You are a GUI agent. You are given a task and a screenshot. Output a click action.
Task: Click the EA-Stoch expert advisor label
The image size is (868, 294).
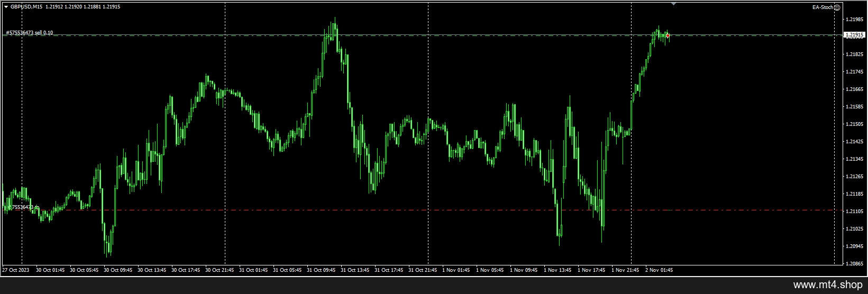(823, 7)
